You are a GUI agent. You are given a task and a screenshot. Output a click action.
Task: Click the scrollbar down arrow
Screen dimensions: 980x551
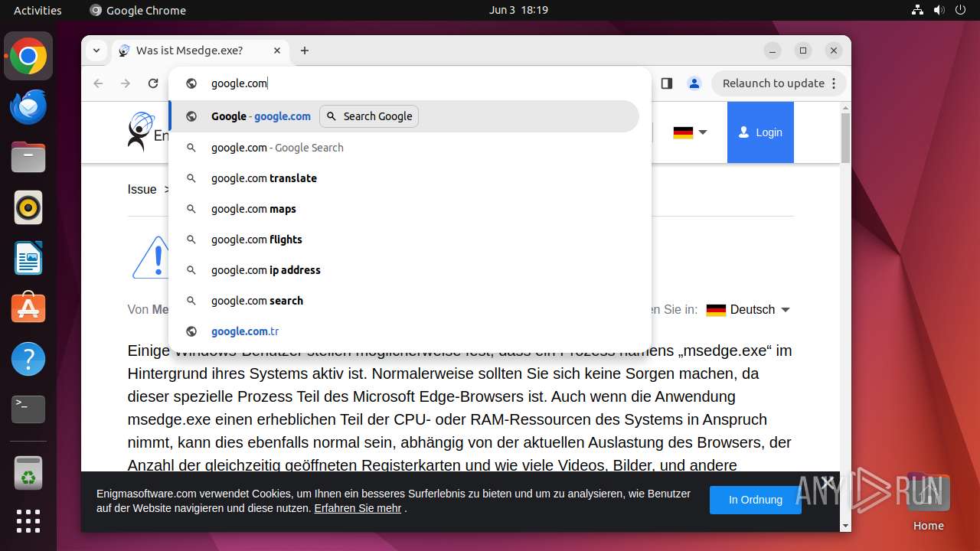[845, 526]
